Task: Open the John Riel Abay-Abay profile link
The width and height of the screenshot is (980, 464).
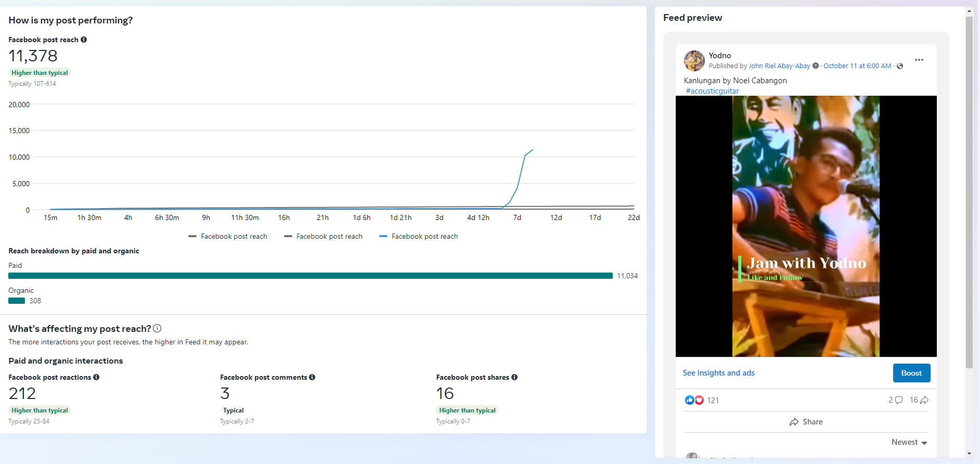Action: click(779, 66)
